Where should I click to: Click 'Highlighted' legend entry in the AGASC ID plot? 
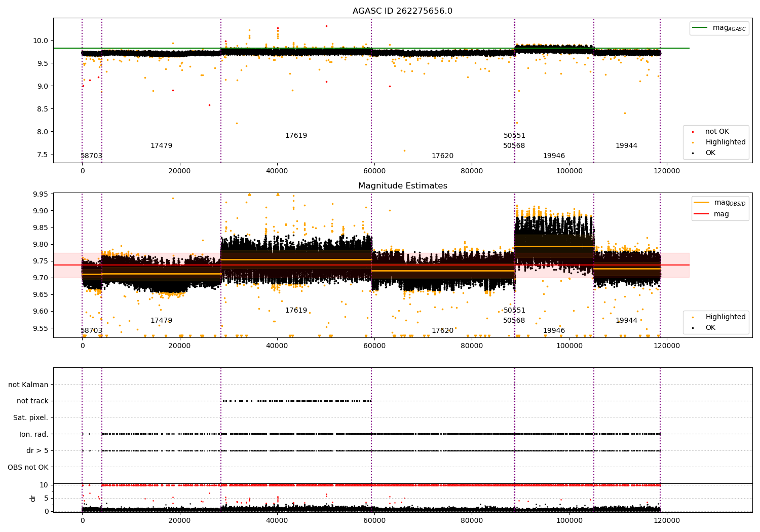tap(726, 142)
